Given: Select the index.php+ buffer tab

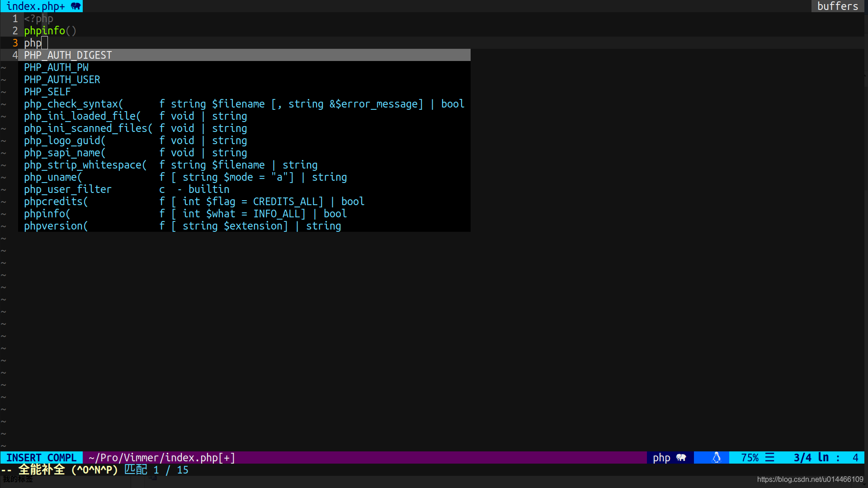Looking at the screenshot, I should coord(42,6).
